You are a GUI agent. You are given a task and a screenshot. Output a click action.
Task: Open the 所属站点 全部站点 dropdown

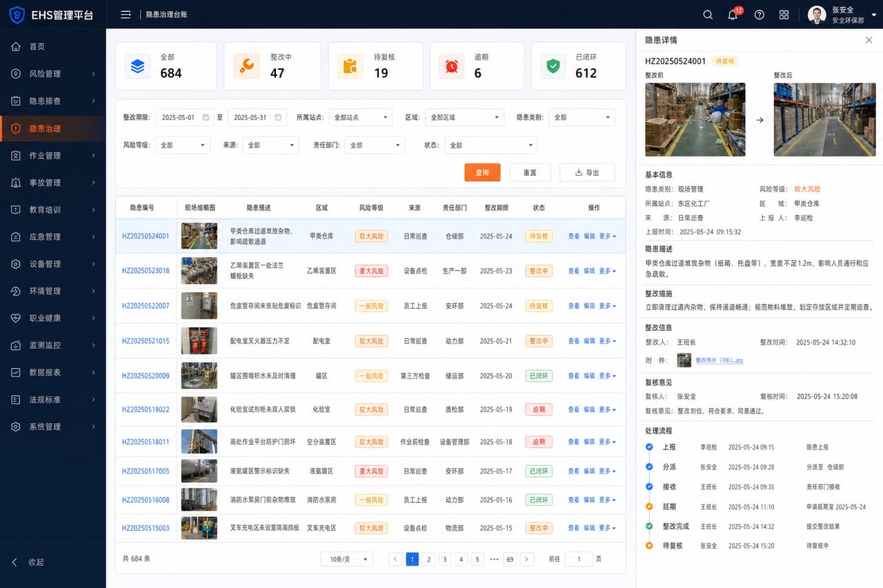[360, 117]
